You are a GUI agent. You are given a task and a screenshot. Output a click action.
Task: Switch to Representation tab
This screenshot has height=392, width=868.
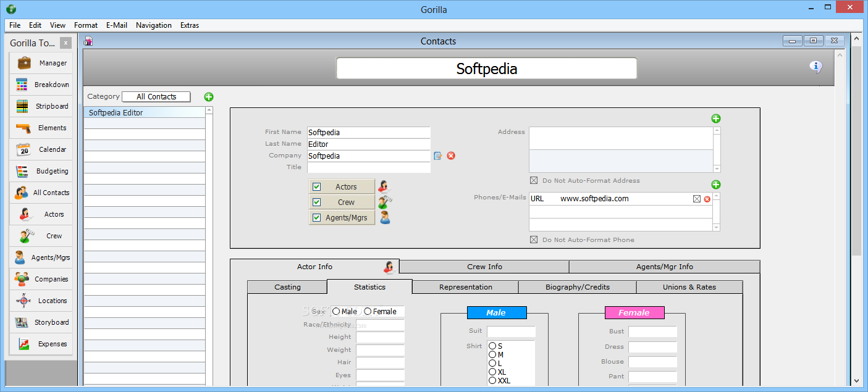465,287
